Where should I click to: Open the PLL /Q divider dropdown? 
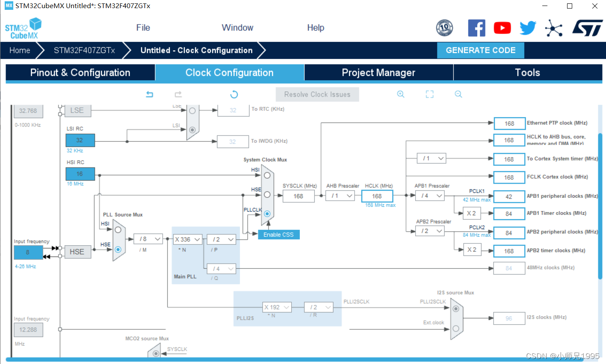tap(221, 269)
